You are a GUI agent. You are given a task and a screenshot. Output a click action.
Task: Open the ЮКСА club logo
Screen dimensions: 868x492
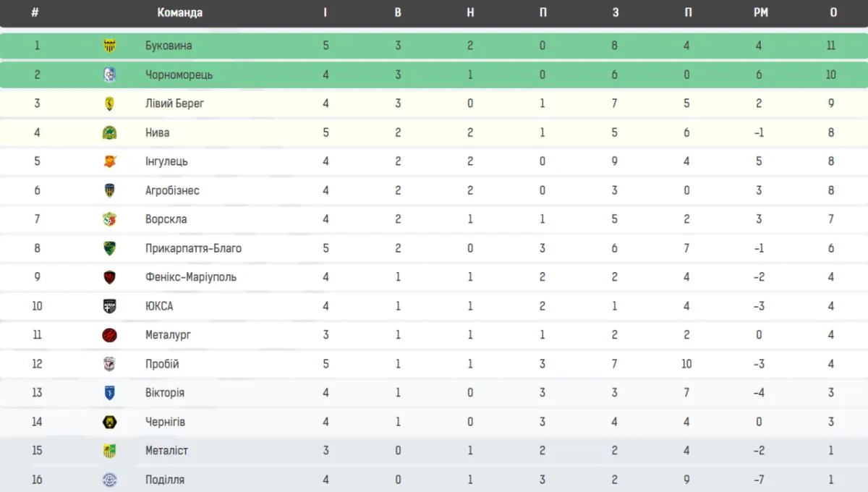pyautogui.click(x=110, y=306)
